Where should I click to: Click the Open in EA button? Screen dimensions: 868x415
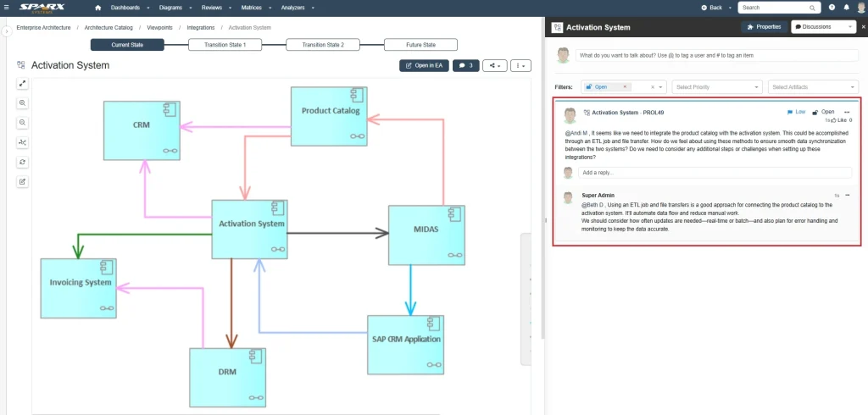click(x=424, y=65)
